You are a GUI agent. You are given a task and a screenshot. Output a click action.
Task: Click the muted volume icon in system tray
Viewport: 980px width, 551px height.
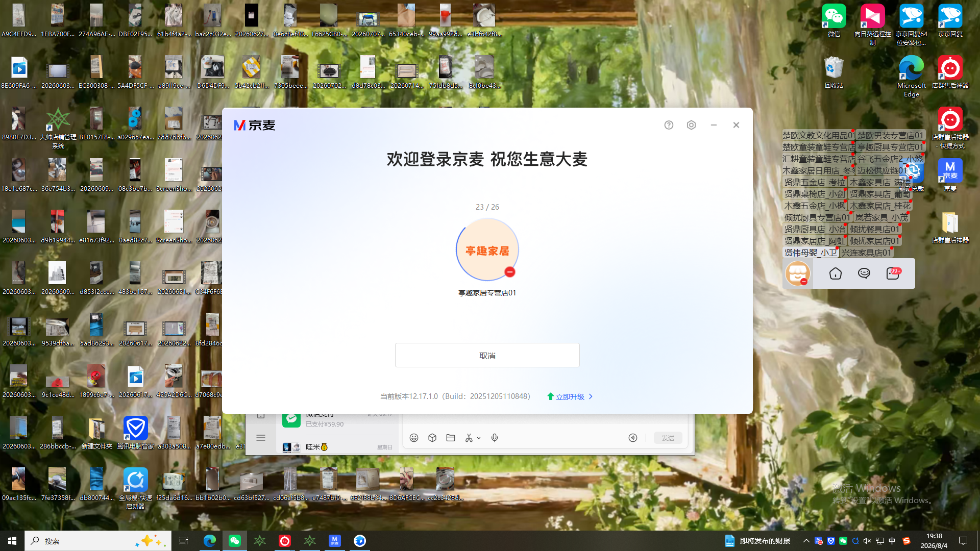(x=867, y=541)
